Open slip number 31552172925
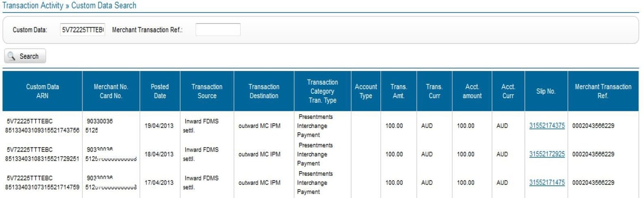The height and width of the screenshot is (198, 644). pos(547,154)
